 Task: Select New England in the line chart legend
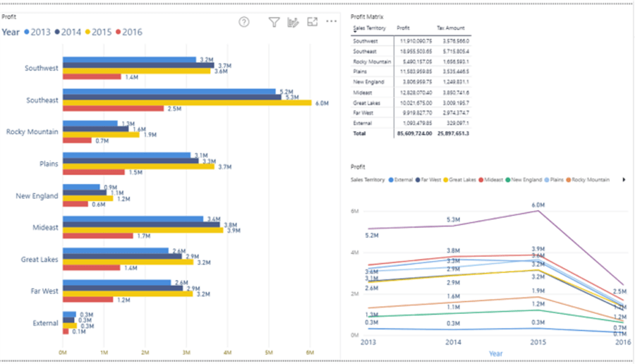pyautogui.click(x=524, y=180)
